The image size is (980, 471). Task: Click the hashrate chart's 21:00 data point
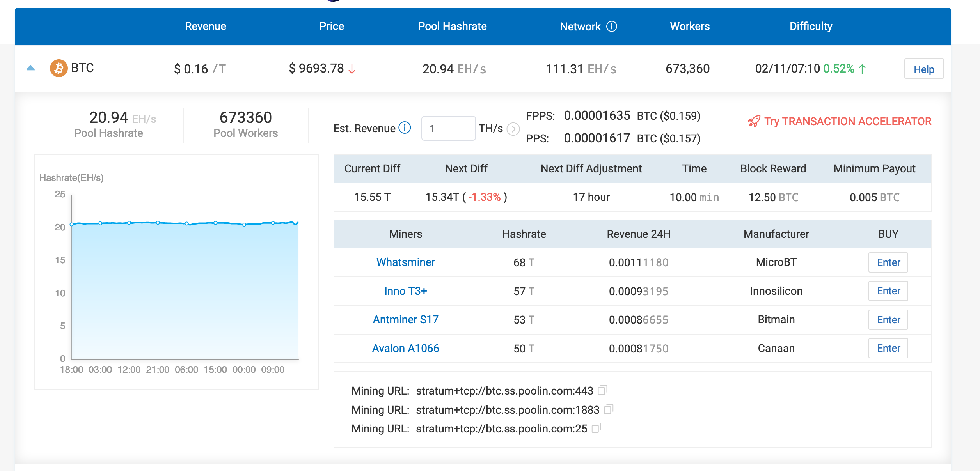158,223
